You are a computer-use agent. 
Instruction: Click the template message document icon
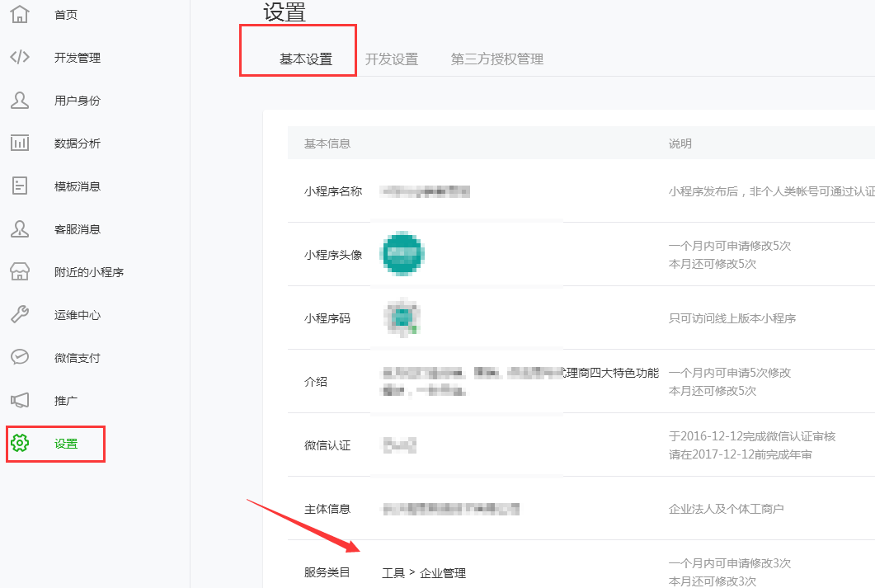[20, 186]
